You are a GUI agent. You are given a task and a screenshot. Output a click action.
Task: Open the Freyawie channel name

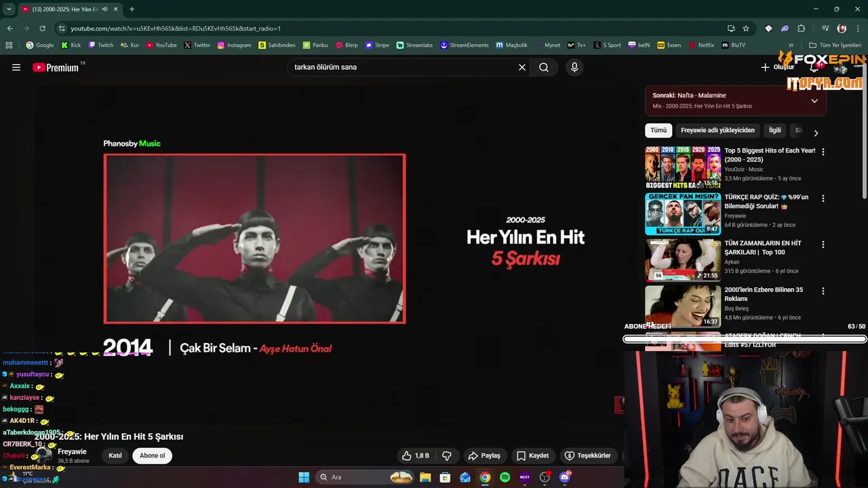pos(72,451)
